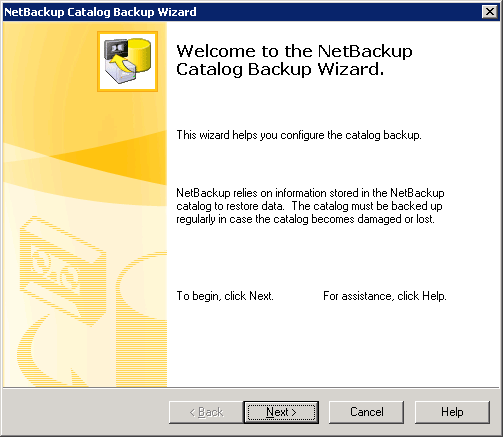Click the greyed-out Back button
Viewport: 503px width, 437px height.
[206, 412]
